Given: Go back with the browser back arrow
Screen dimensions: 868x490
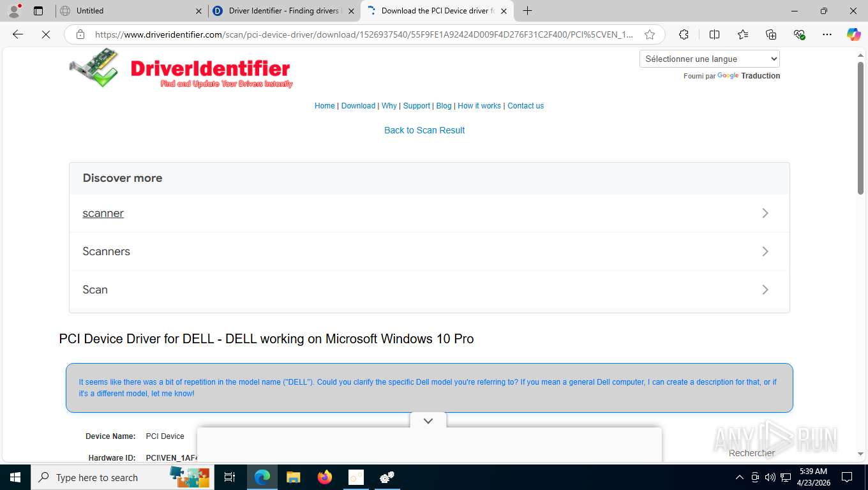Looking at the screenshot, I should click(x=18, y=34).
